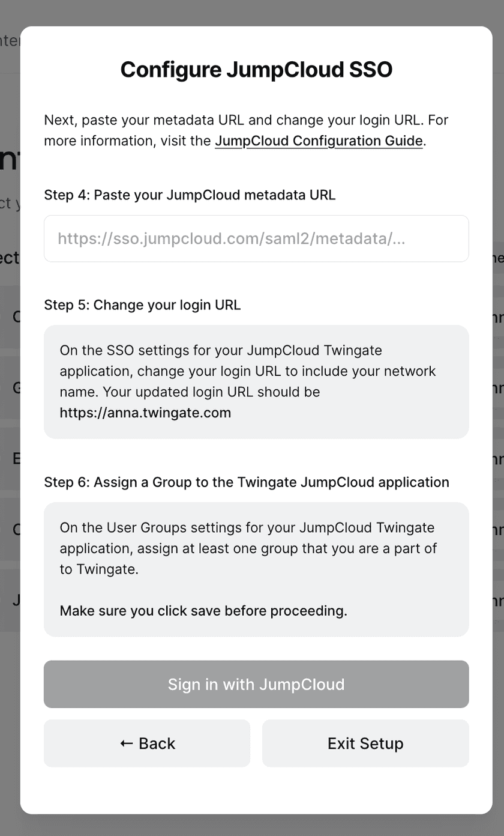Go back to the previous setup step

tap(147, 744)
